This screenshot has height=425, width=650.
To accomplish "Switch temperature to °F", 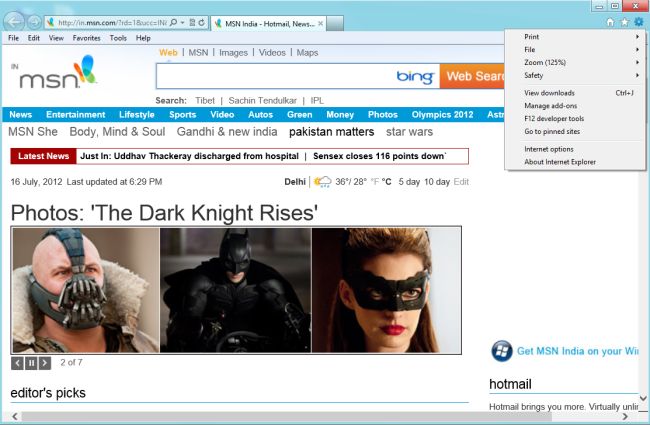I will point(375,182).
